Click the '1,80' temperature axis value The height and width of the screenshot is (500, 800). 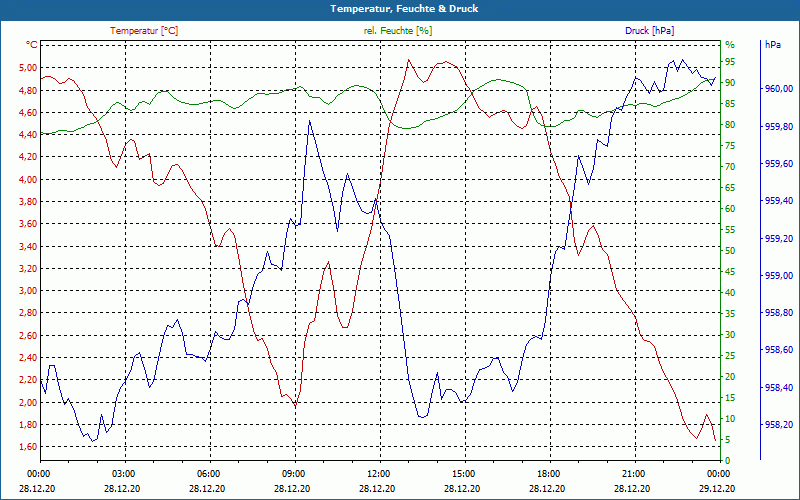pos(29,424)
